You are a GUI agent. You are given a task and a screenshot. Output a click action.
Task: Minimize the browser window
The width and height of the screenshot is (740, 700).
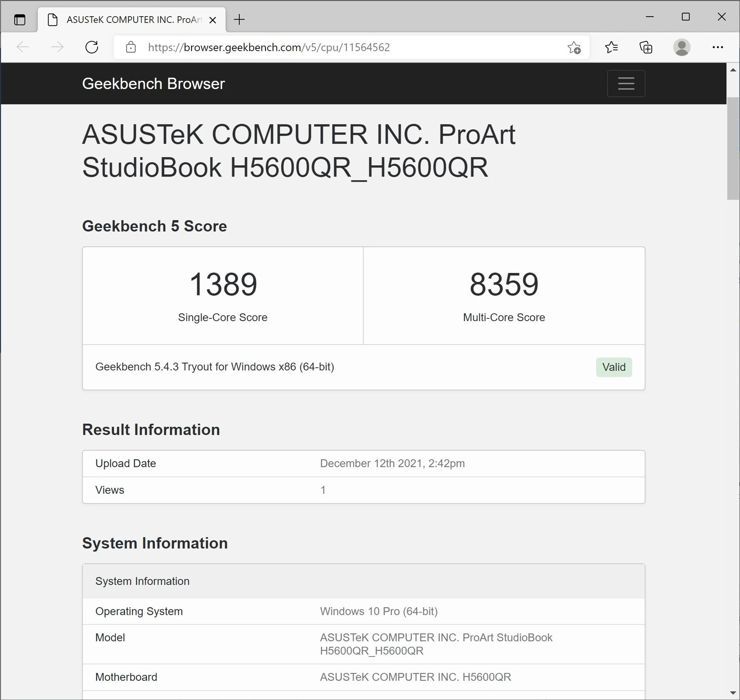point(650,17)
